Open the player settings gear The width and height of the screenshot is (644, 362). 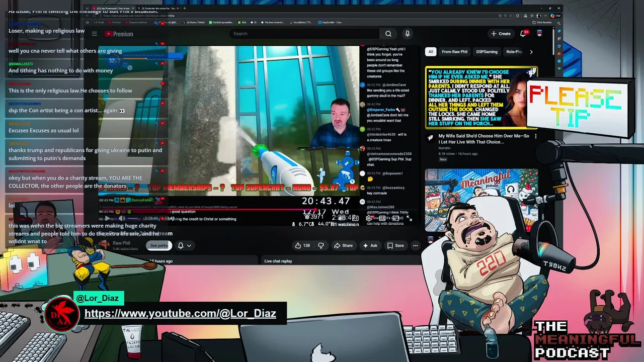pyautogui.click(x=368, y=218)
